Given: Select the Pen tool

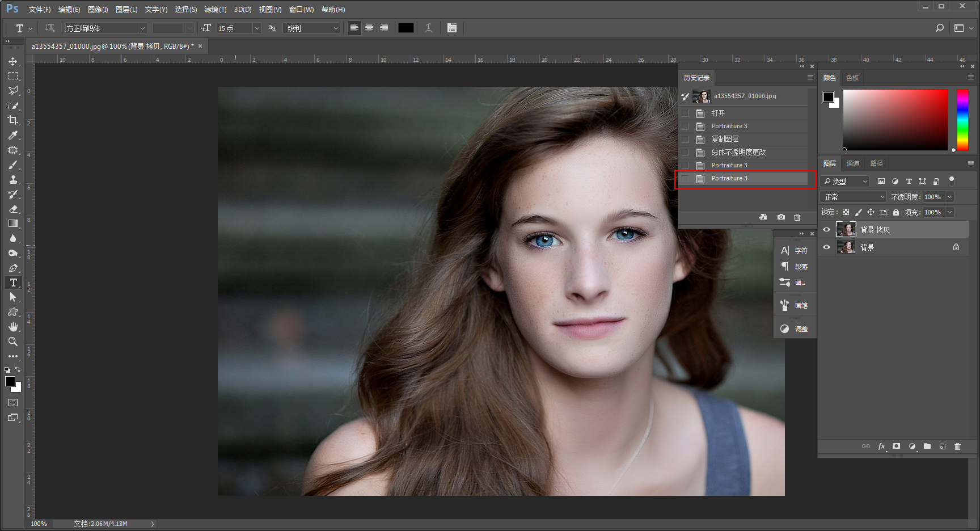Looking at the screenshot, I should (13, 268).
